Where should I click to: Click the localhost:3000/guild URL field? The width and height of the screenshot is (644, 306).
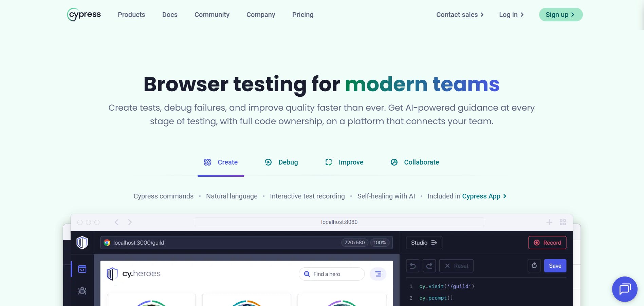[246, 243]
